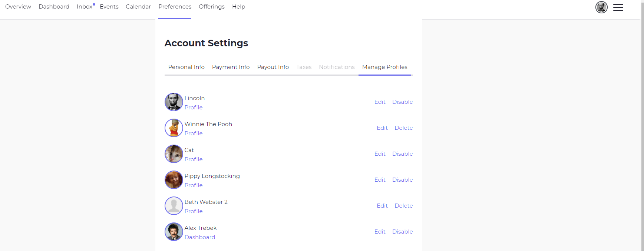Open Alex Trebek's Dashboard link

click(x=199, y=237)
